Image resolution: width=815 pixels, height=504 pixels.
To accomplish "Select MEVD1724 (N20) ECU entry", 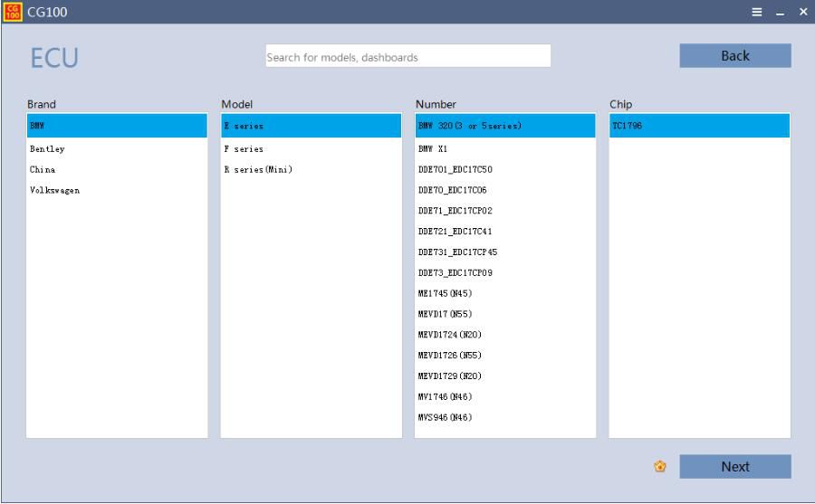I will [449, 335].
